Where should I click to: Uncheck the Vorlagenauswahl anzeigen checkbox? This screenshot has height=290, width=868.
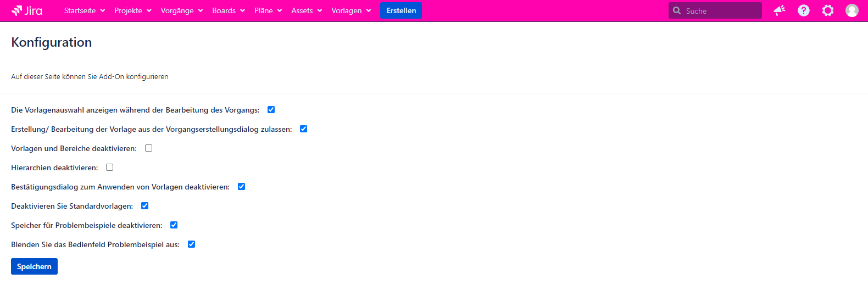[x=271, y=110]
